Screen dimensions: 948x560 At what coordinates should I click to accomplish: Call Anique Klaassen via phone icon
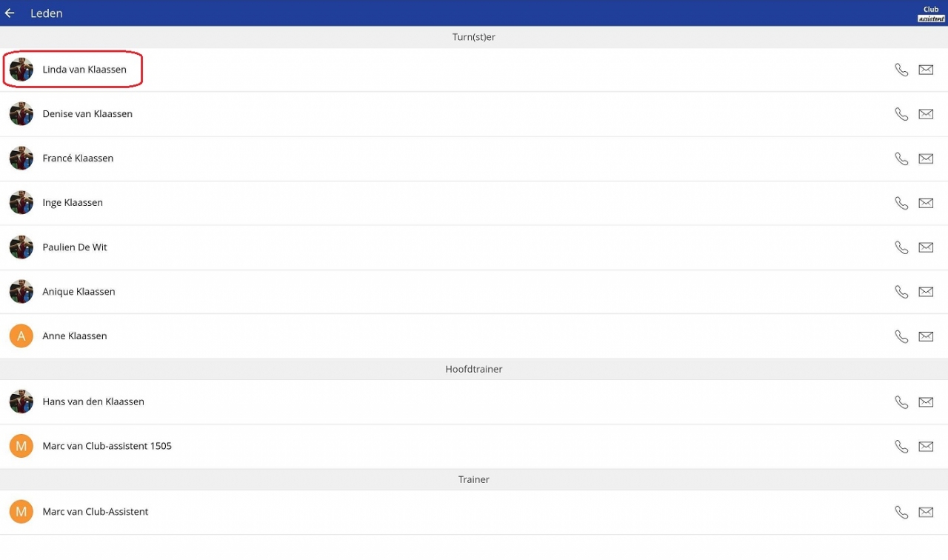(901, 292)
